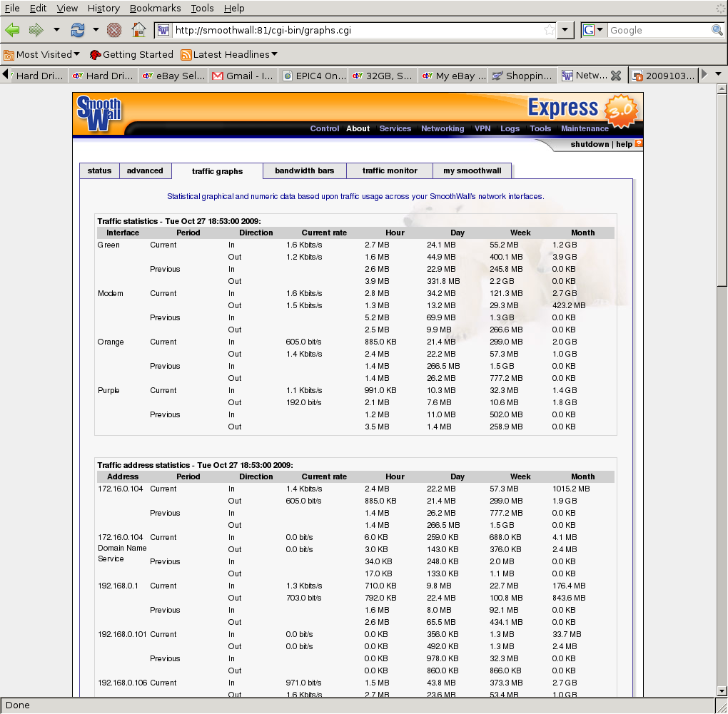Open the Networking section link
728x714 pixels.
(443, 128)
